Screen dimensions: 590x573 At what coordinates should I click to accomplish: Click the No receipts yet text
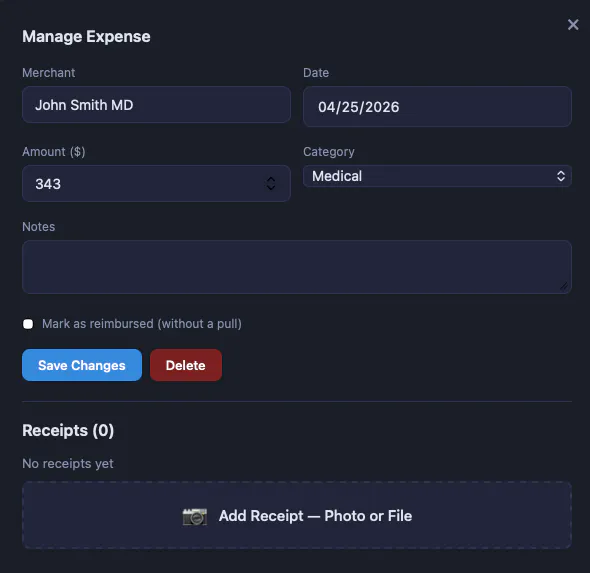[x=68, y=464]
